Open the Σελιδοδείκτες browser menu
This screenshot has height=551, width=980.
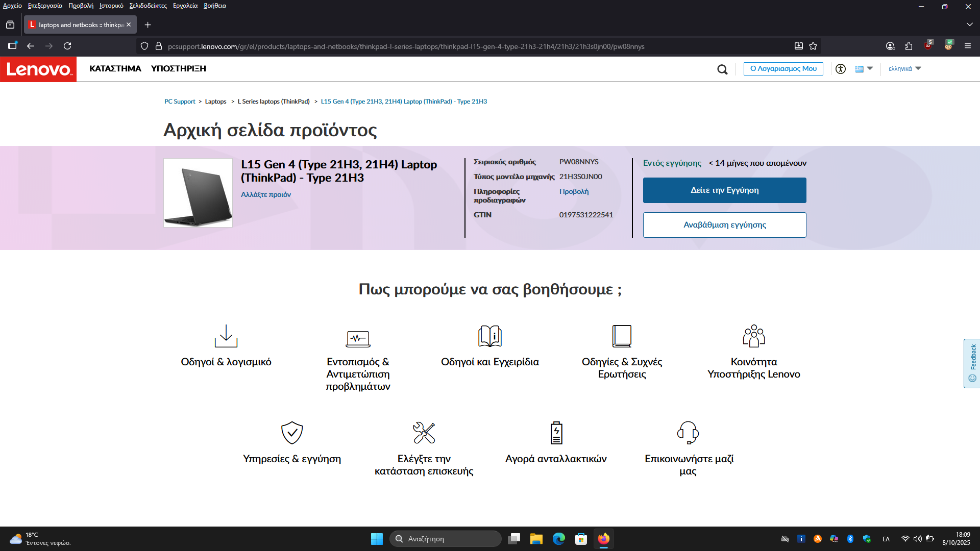tap(148, 6)
